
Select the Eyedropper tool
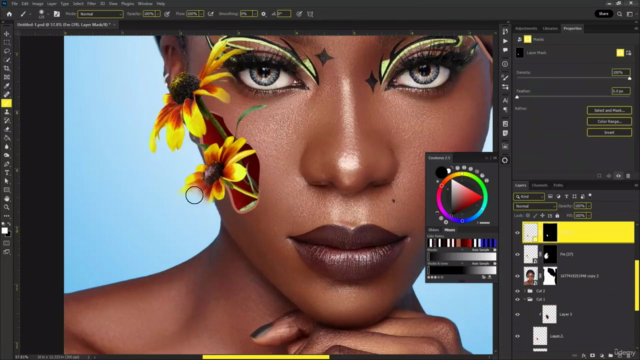[x=7, y=86]
